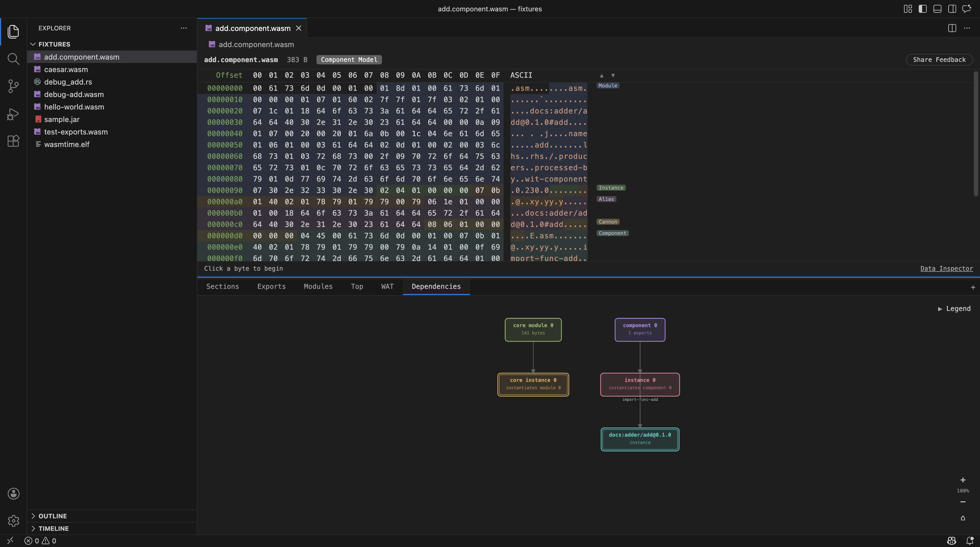
Task: Switch to the Exports tab
Action: [x=271, y=287]
